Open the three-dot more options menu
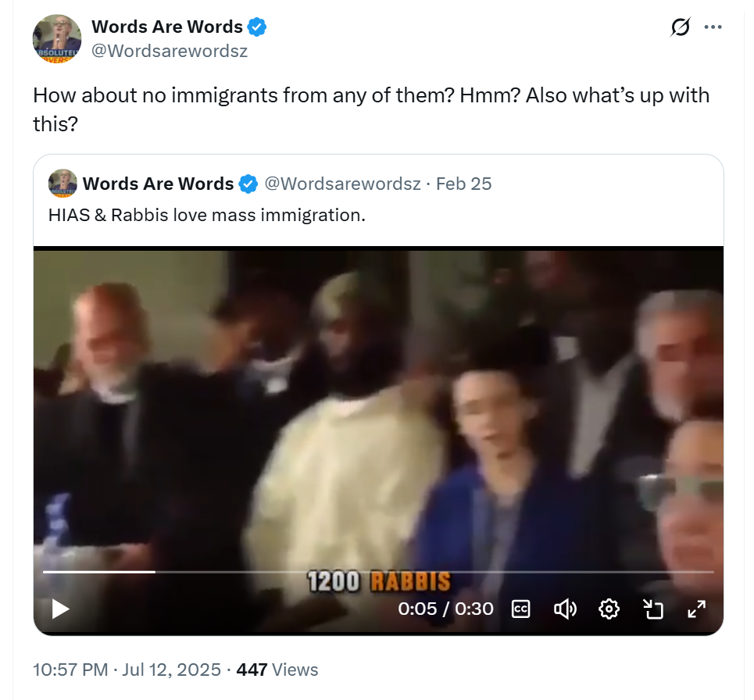754x700 pixels. [713, 27]
